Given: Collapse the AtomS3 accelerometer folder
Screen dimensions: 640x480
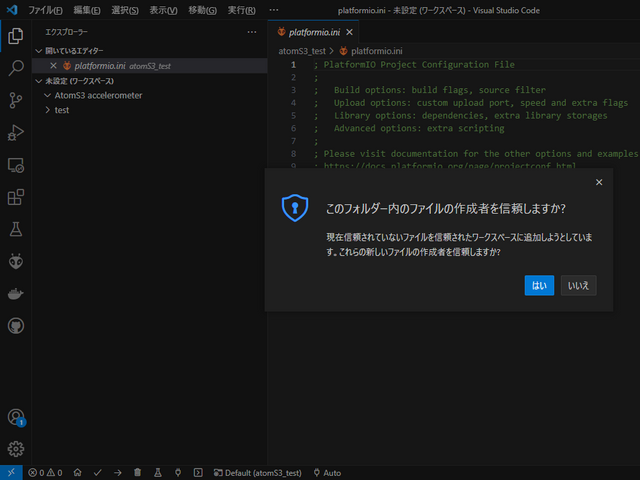Looking at the screenshot, I should [x=47, y=95].
